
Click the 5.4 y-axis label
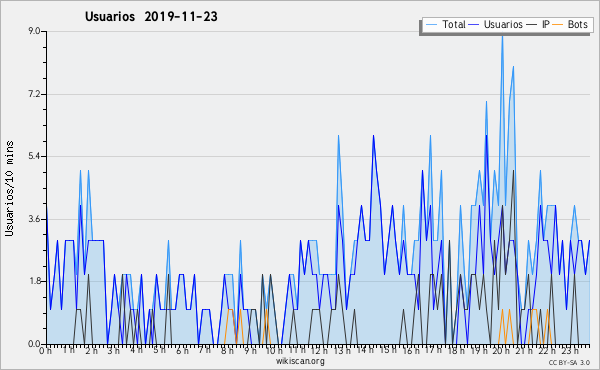[x=34, y=156]
